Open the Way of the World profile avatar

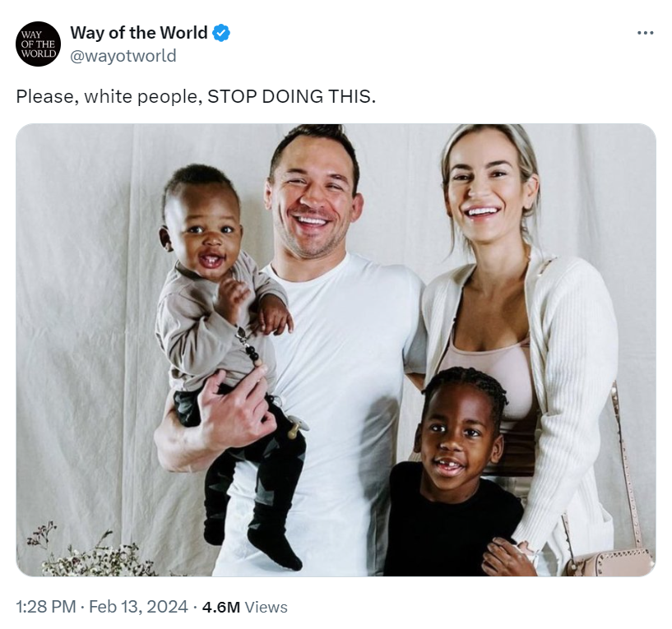pyautogui.click(x=38, y=44)
